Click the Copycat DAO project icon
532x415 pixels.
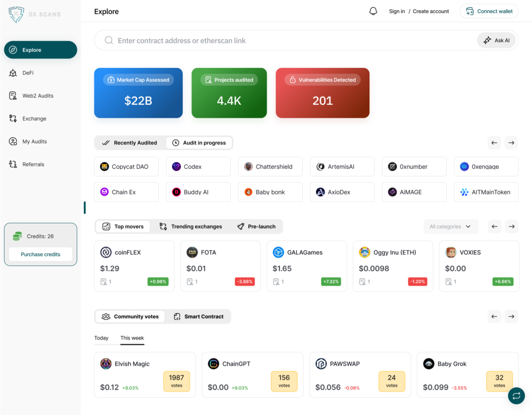click(x=104, y=167)
